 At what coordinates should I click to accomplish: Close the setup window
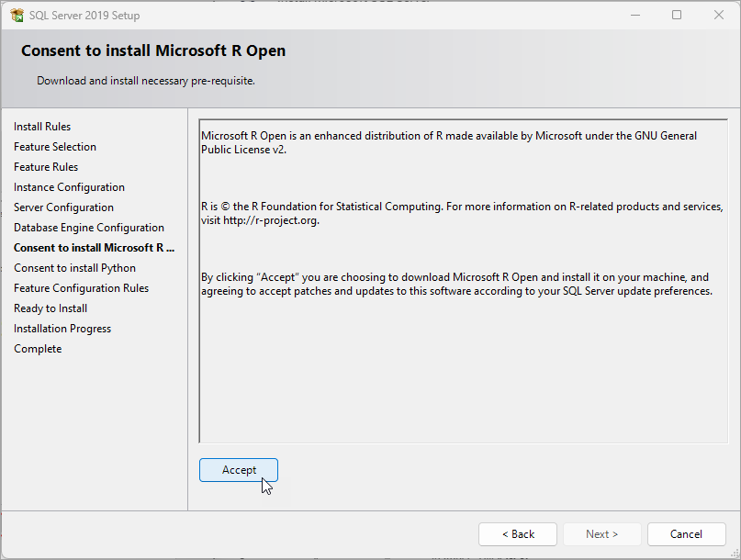[719, 15]
